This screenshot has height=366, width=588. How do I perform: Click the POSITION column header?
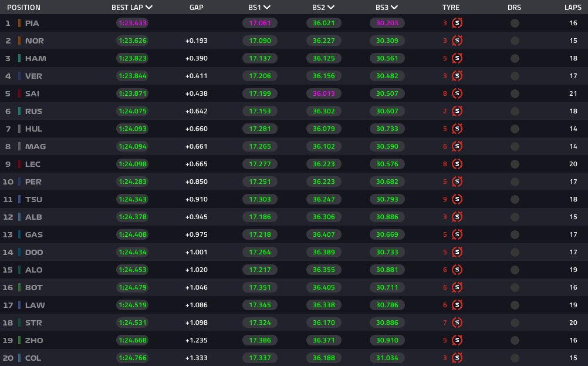[x=23, y=8]
